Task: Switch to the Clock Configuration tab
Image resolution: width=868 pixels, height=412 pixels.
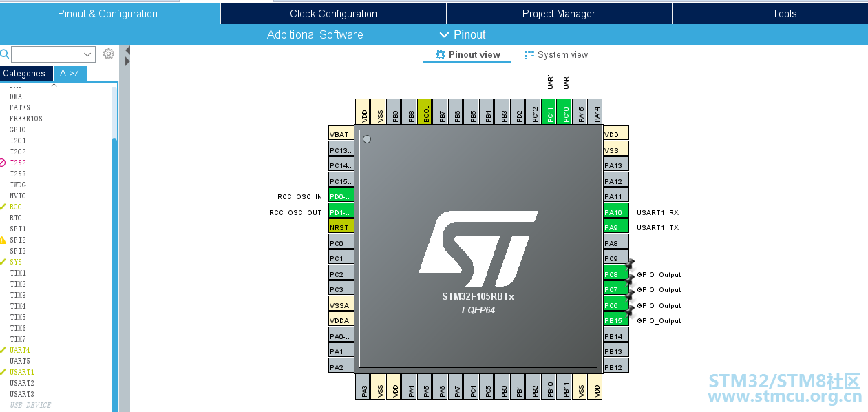Action: coord(333,14)
